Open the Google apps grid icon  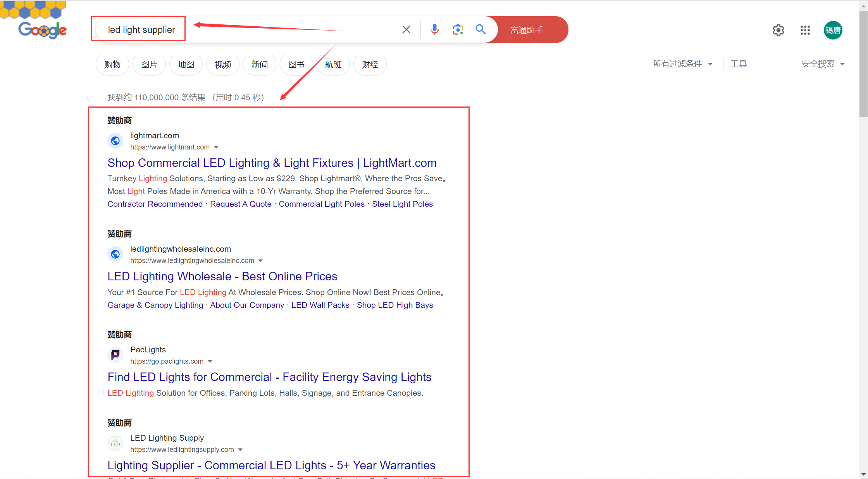coord(805,30)
